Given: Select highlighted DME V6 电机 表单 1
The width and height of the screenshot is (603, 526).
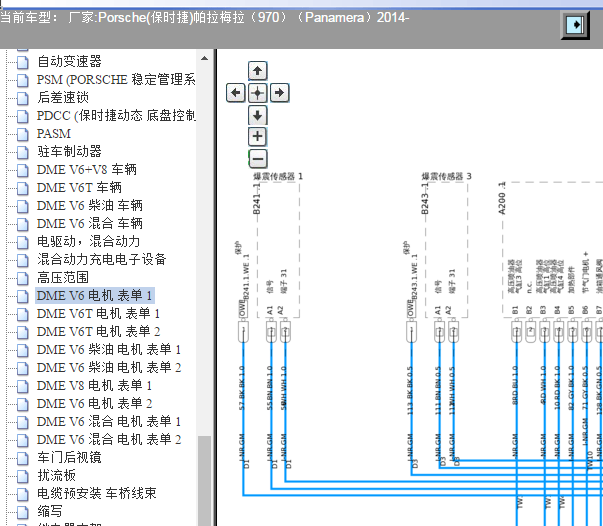Looking at the screenshot, I should [x=95, y=295].
